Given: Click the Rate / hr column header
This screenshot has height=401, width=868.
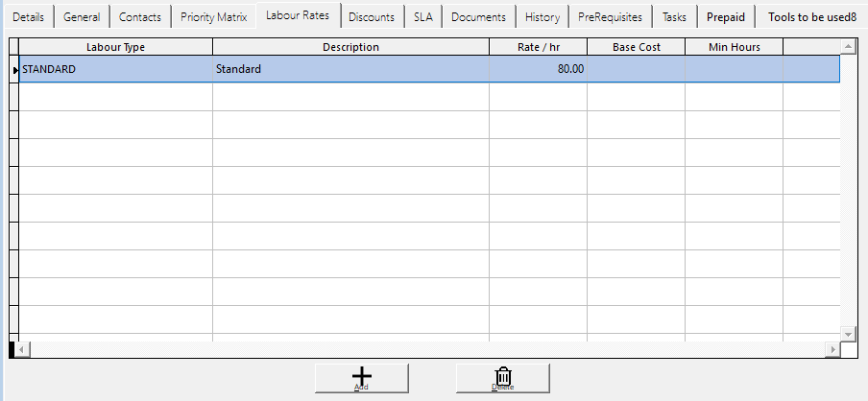Looking at the screenshot, I should [x=538, y=47].
